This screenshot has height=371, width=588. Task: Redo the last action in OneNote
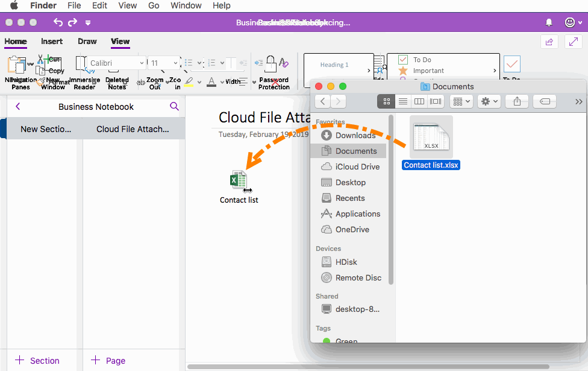[x=72, y=22]
